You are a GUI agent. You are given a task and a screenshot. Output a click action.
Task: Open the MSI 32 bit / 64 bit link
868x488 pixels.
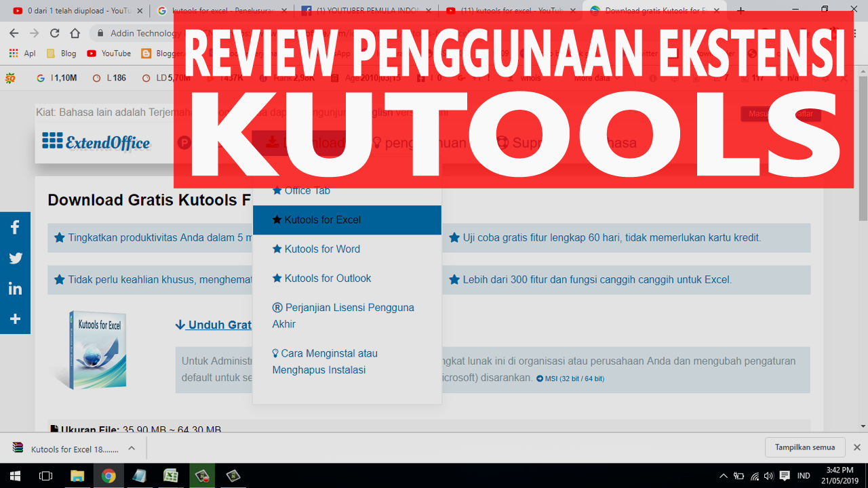point(573,378)
